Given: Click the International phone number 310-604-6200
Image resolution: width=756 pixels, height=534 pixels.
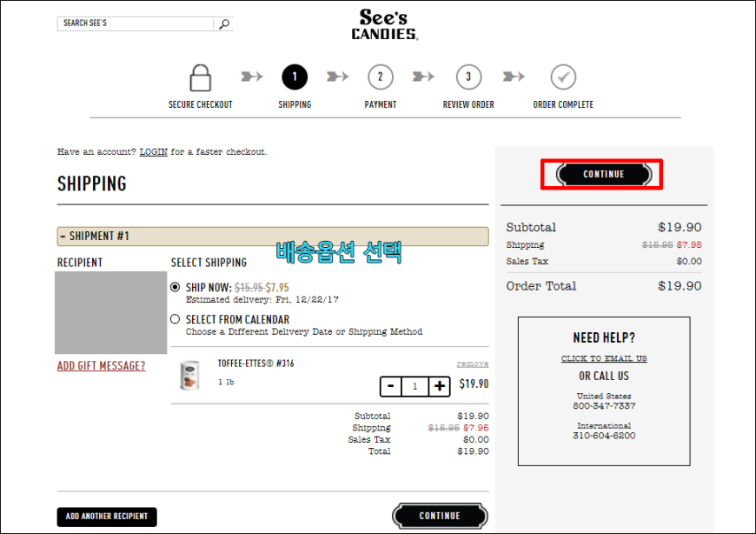Looking at the screenshot, I should click(604, 436).
